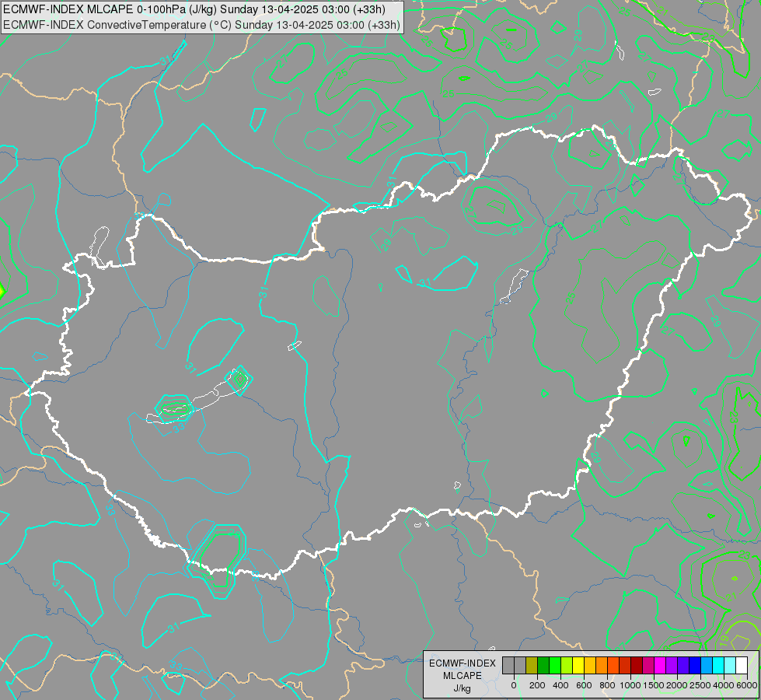761x700 pixels.
Task: Select the dark blue legend swatch before 2500
Action: click(696, 665)
